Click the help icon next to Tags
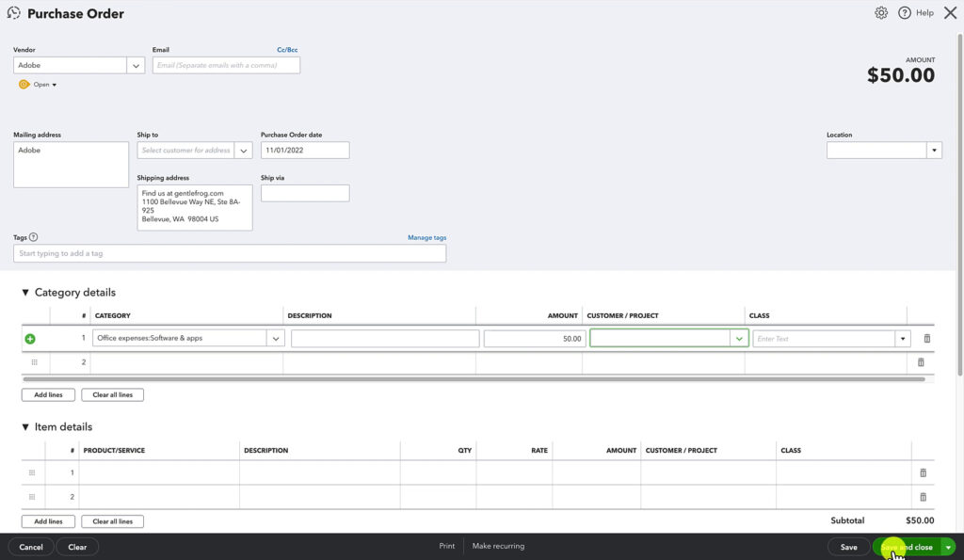 [x=34, y=237]
